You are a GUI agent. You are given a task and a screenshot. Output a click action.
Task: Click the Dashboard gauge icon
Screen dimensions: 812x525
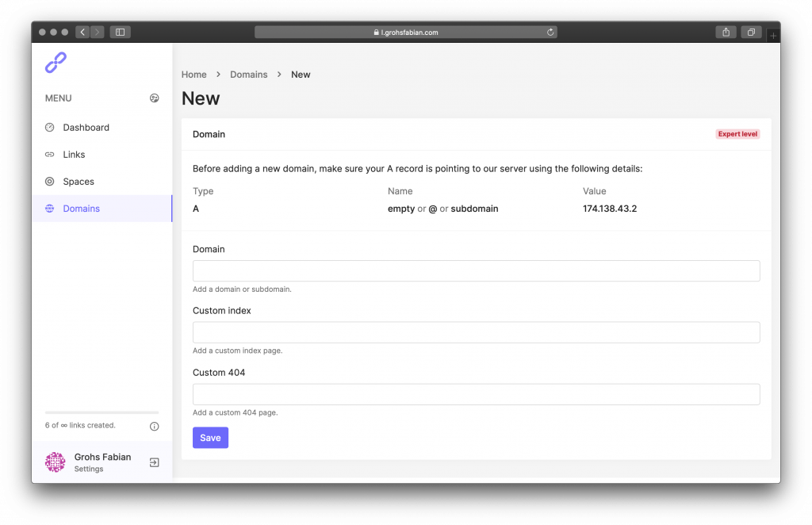click(50, 128)
